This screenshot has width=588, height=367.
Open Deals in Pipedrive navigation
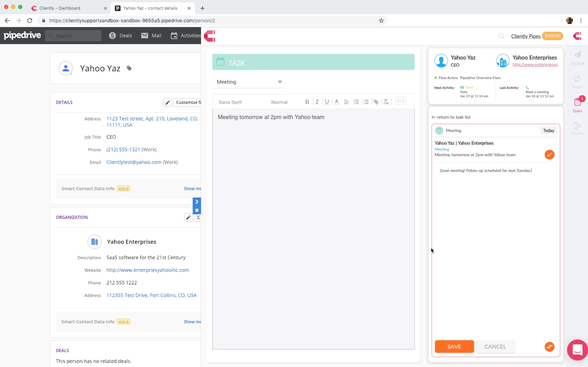tap(121, 36)
